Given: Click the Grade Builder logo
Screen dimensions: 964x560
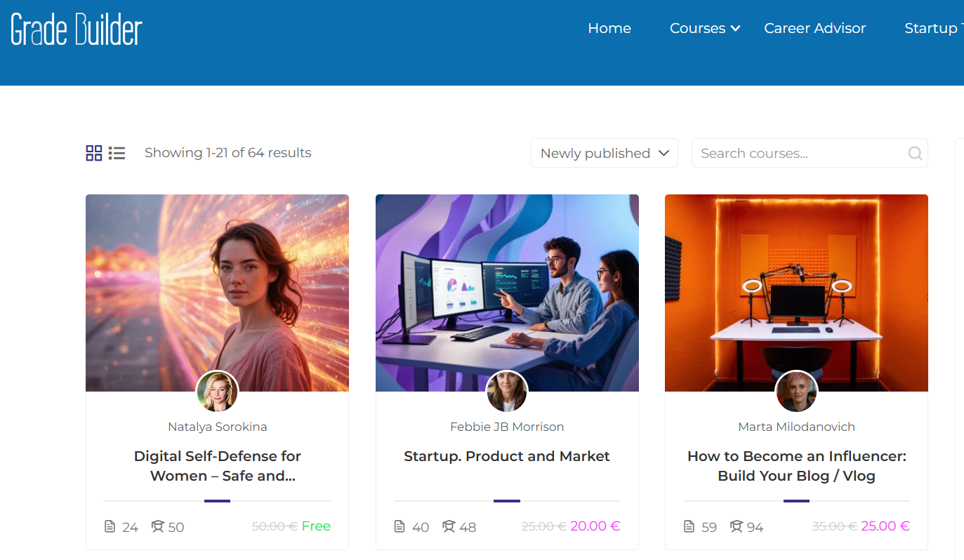Looking at the screenshot, I should click(77, 29).
